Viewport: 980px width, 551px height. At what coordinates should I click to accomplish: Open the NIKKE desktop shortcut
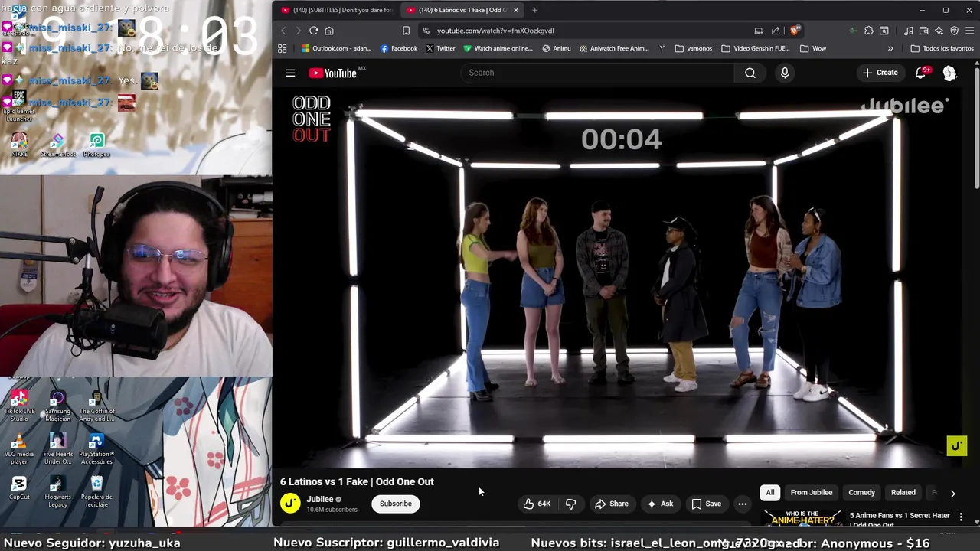pos(19,145)
